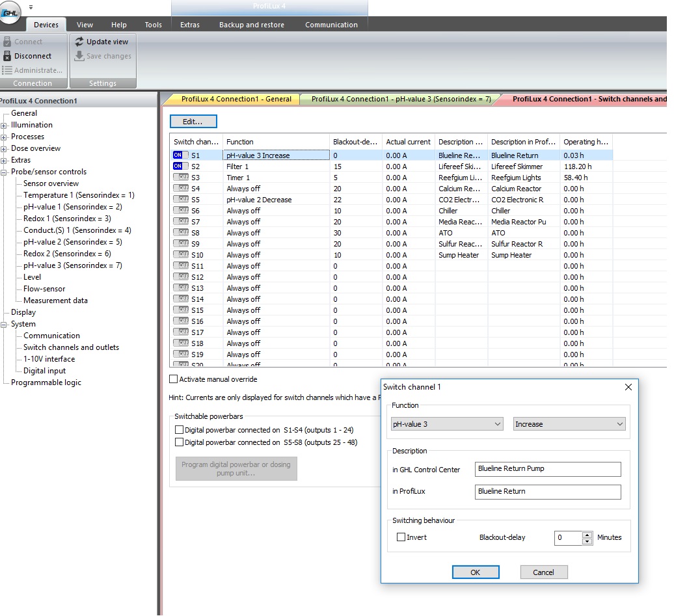This screenshot has width=674, height=616.
Task: Select Switch channels and outlets tree item
Action: [71, 347]
